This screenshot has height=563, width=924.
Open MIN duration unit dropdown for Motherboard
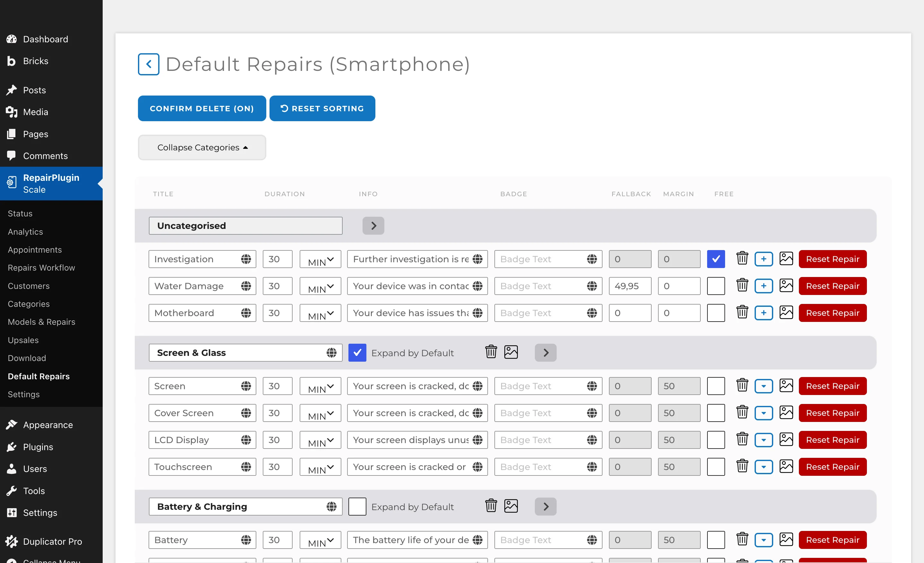pos(320,313)
